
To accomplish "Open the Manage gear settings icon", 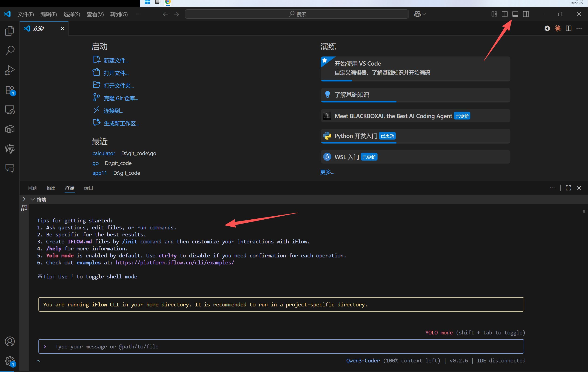I will click(10, 361).
